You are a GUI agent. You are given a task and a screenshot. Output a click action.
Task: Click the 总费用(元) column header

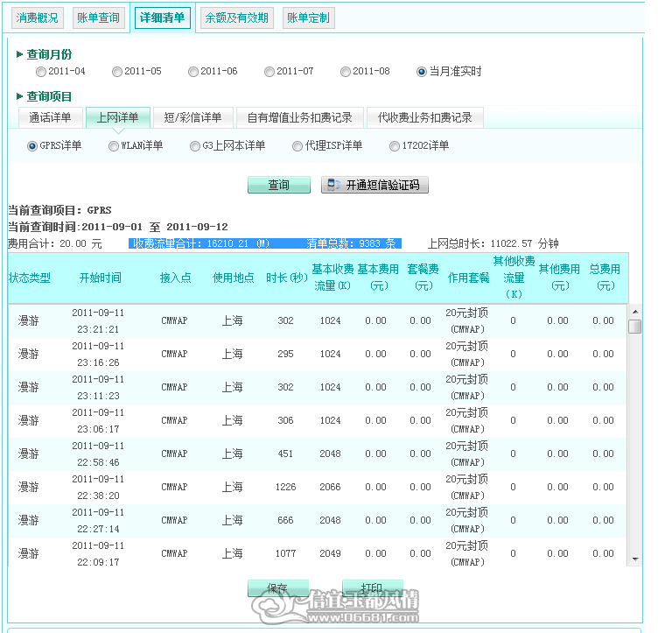click(605, 278)
